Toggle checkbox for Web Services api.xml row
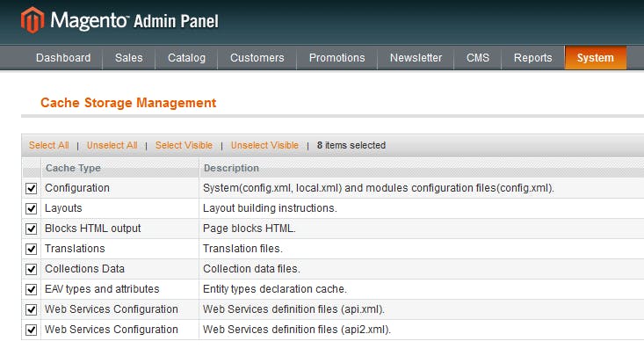This screenshot has height=363, width=644. [x=32, y=309]
